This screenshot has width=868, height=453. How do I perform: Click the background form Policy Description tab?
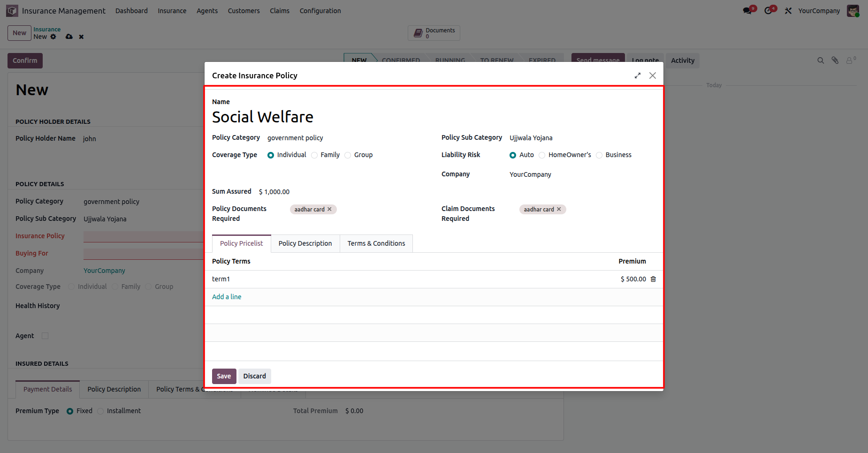coord(114,389)
